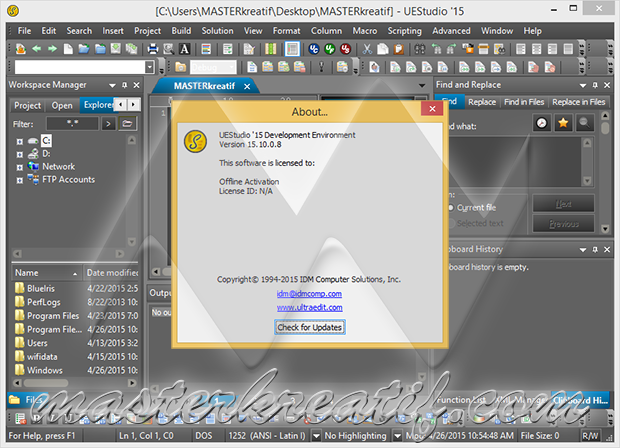Click the green Back arrow toolbar icon
620x448 pixels.
pos(36,49)
